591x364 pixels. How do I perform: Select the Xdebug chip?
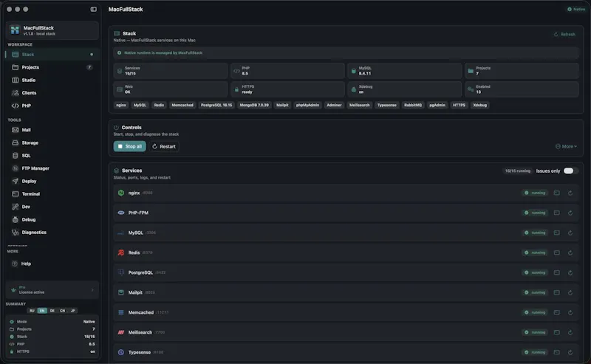click(479, 105)
